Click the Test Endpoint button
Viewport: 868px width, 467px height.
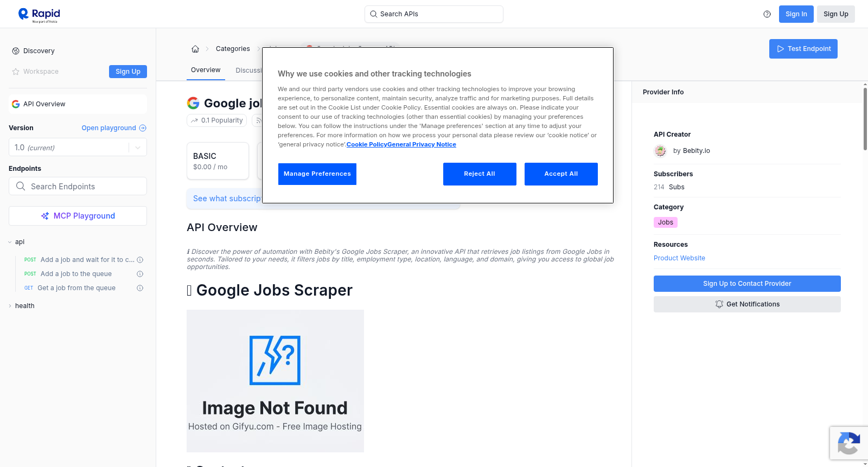click(x=803, y=49)
